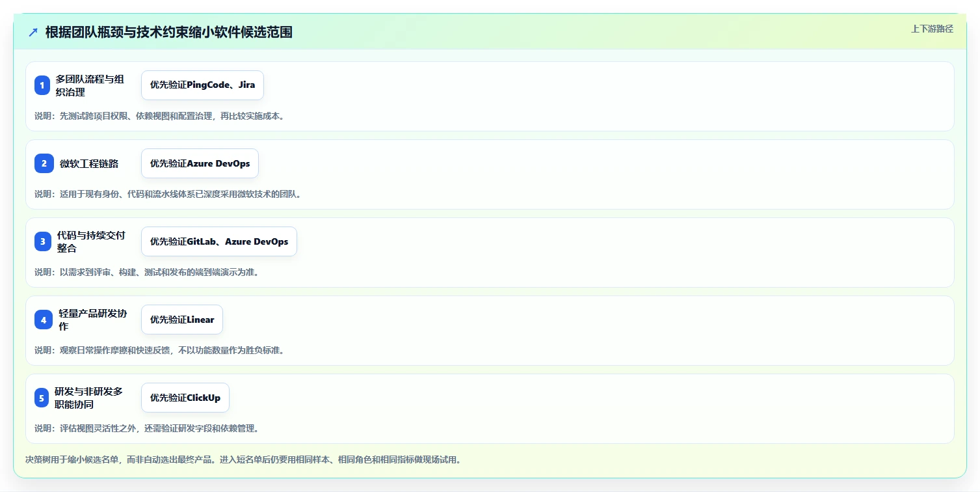980x492 pixels.
Task: Click the arrow icon beside the decision tree title
Action: (33, 33)
